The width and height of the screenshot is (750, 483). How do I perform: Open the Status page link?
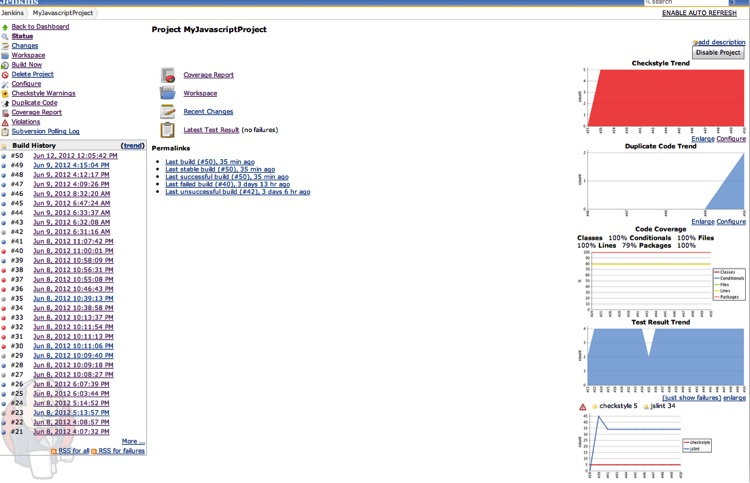tap(22, 36)
